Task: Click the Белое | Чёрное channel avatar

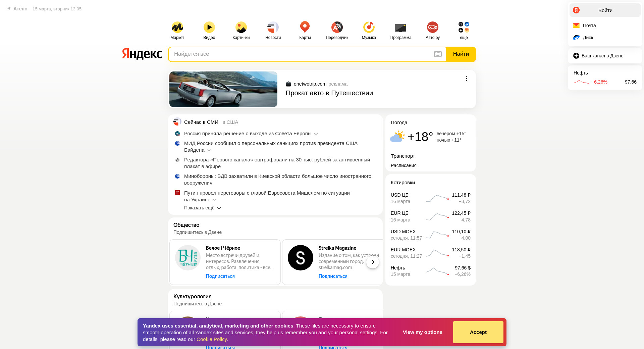Action: pyautogui.click(x=188, y=258)
